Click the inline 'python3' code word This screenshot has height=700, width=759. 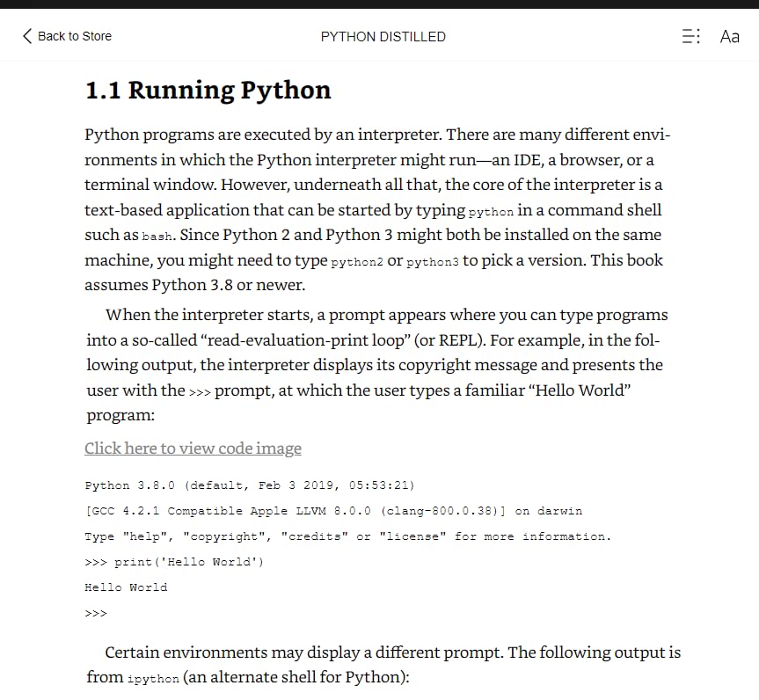tap(432, 262)
